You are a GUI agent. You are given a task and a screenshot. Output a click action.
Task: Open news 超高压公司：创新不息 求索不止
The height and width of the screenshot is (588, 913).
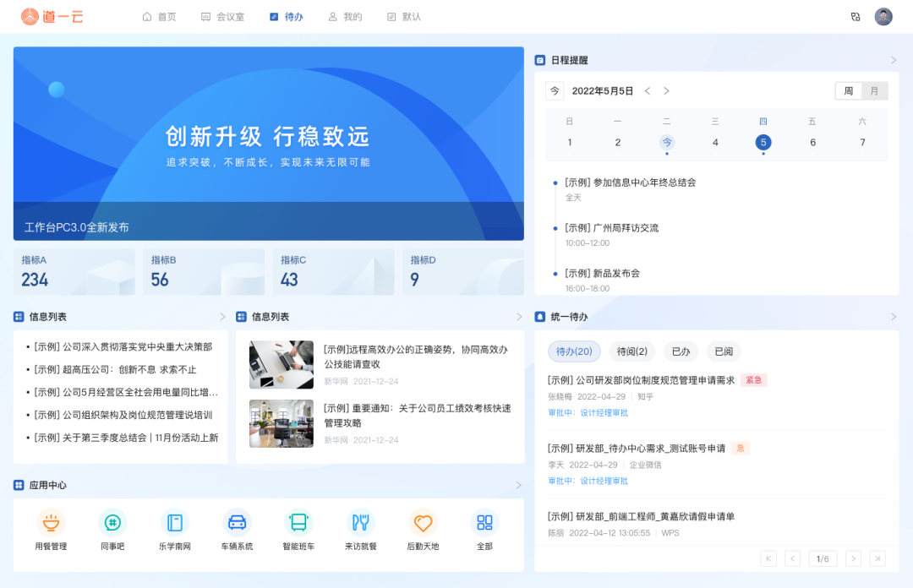click(115, 369)
